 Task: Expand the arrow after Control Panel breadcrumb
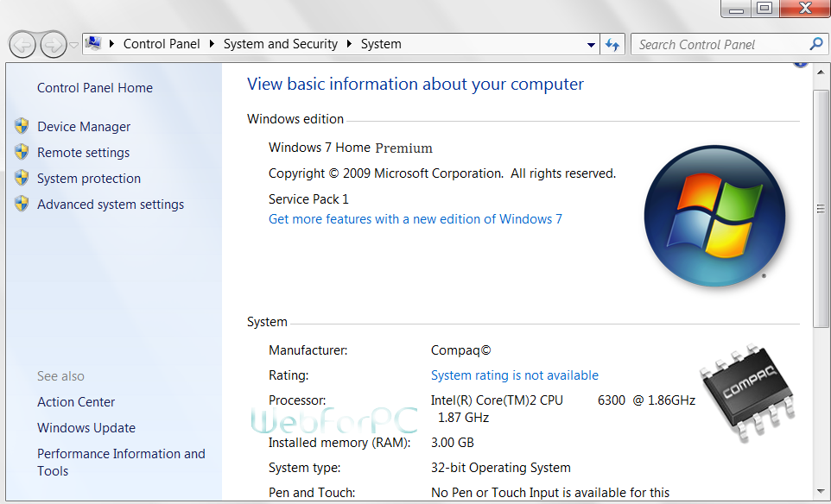coord(212,44)
